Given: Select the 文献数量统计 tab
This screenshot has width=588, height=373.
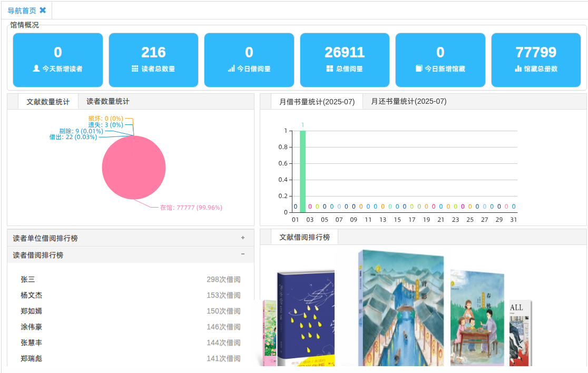Looking at the screenshot, I should tap(48, 102).
